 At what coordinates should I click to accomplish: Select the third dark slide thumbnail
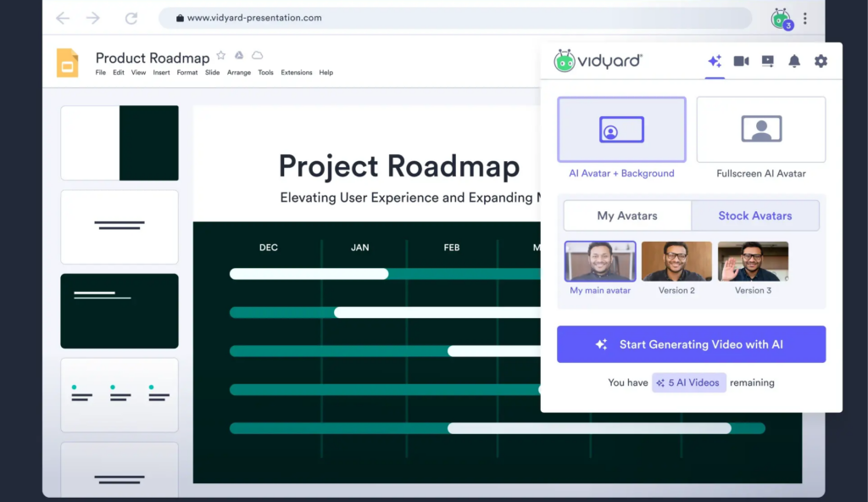120,311
